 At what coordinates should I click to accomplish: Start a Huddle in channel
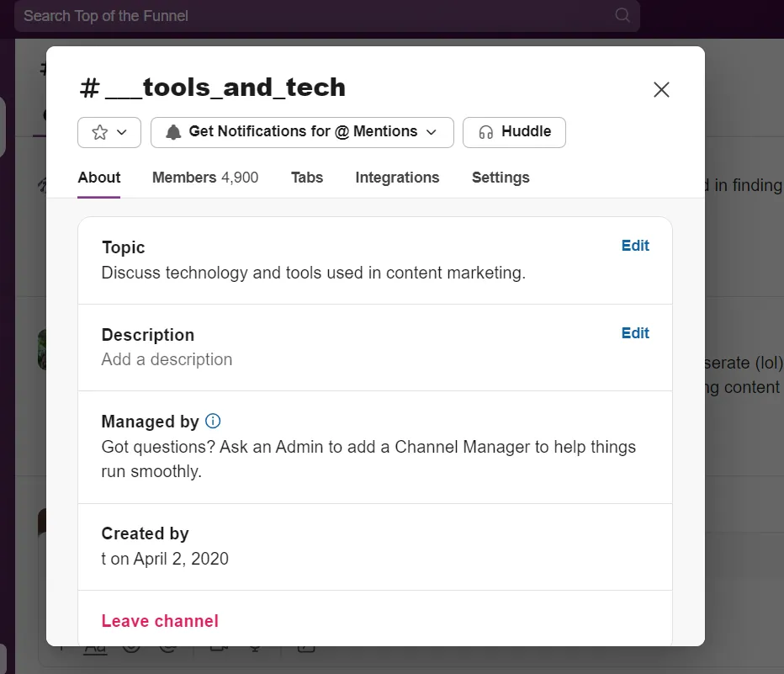click(x=514, y=132)
